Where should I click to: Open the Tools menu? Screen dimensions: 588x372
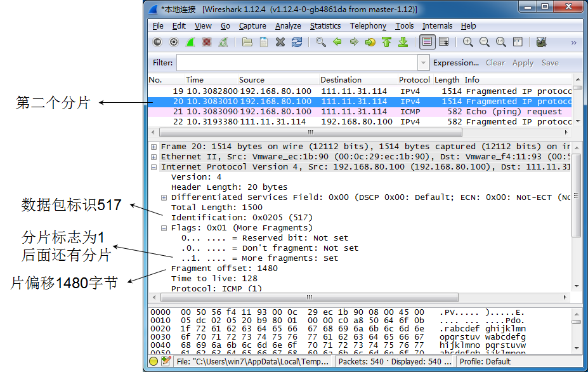point(404,26)
